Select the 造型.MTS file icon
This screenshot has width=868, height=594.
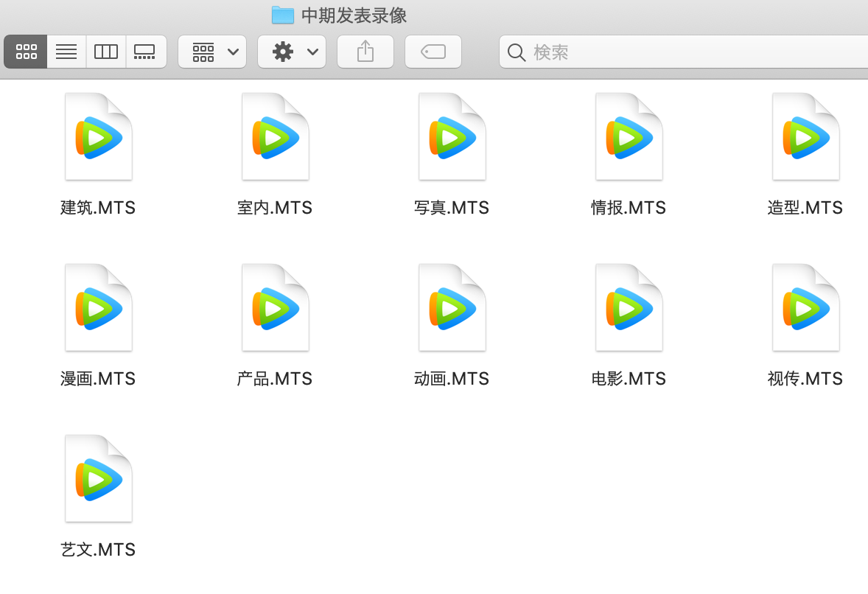click(806, 137)
